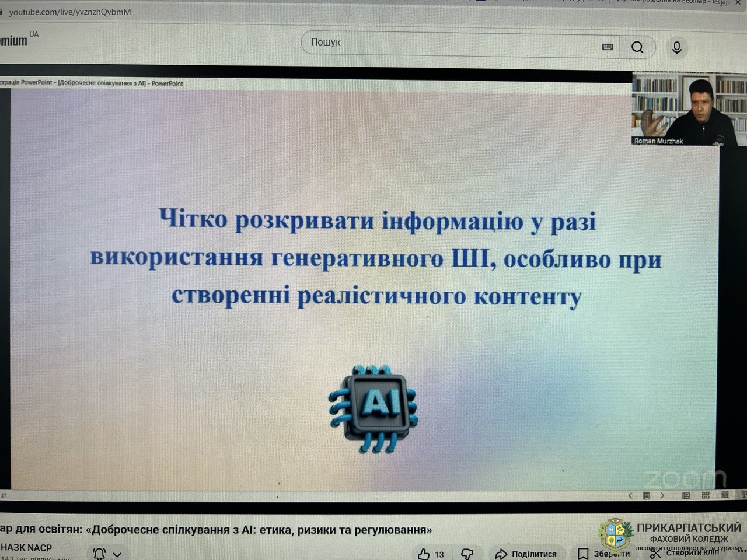Save the video with the bookmark icon

coord(583,554)
